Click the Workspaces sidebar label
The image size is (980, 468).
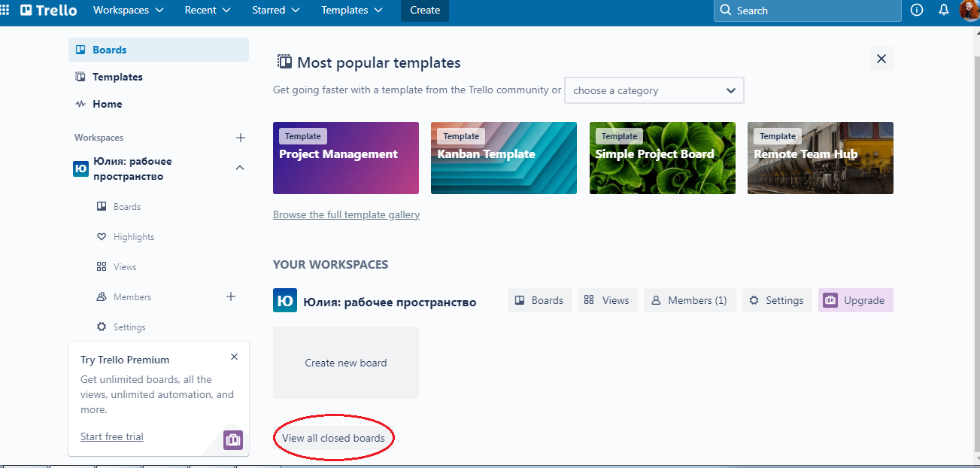99,138
